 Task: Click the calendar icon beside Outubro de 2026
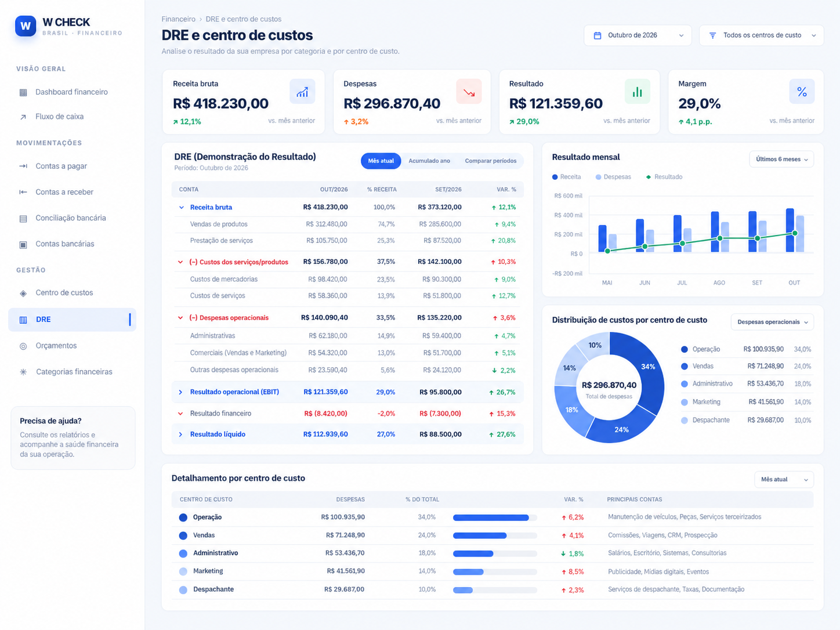point(598,35)
